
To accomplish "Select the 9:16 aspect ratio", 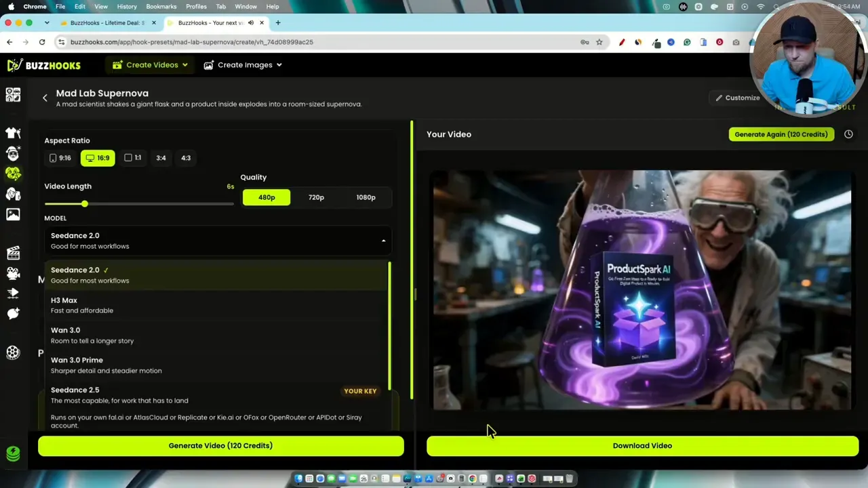I will click(x=60, y=158).
